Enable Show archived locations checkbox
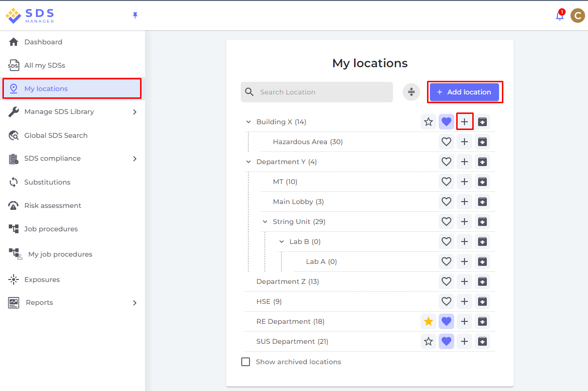 tap(246, 362)
